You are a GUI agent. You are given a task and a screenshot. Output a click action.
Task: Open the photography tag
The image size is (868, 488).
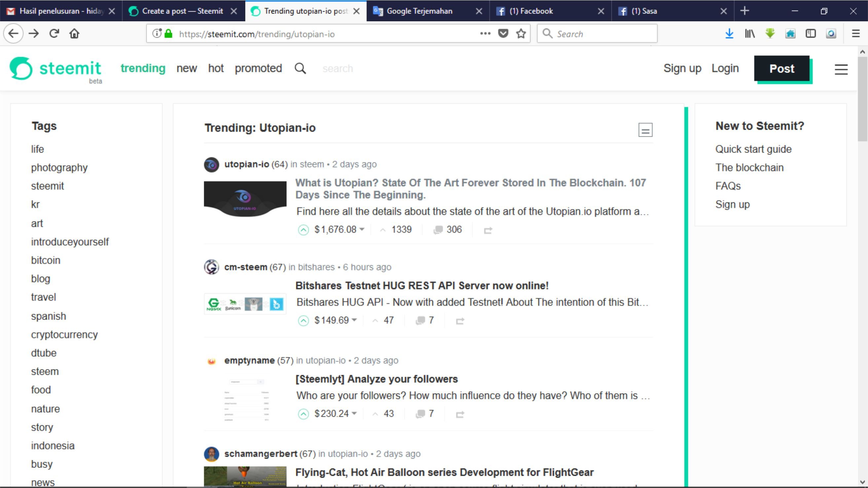[x=59, y=168]
